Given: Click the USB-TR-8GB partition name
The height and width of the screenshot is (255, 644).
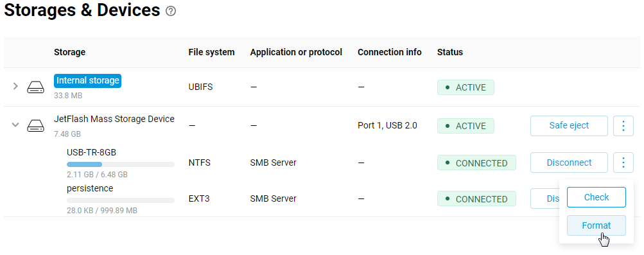Looking at the screenshot, I should click(92, 152).
